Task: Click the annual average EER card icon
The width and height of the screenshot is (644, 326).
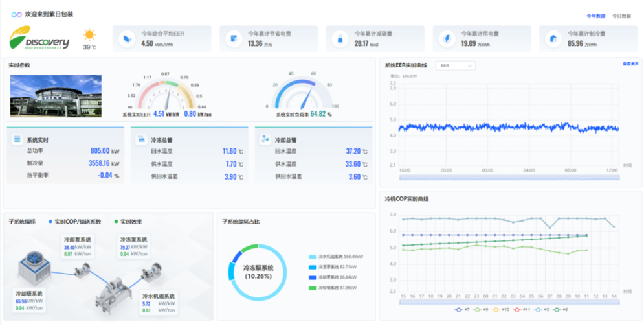Action: 127,39
